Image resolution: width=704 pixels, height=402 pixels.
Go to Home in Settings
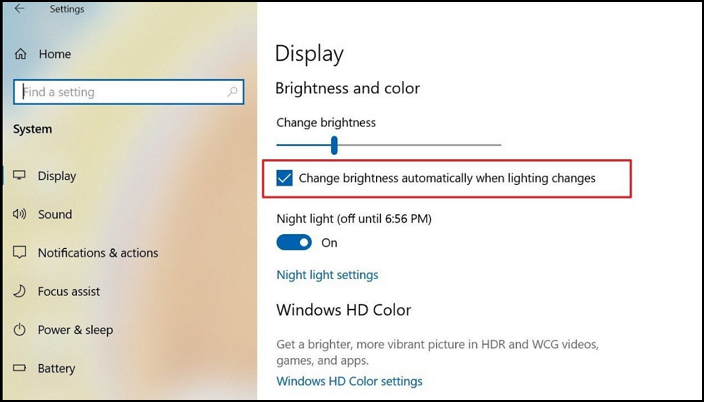point(55,54)
